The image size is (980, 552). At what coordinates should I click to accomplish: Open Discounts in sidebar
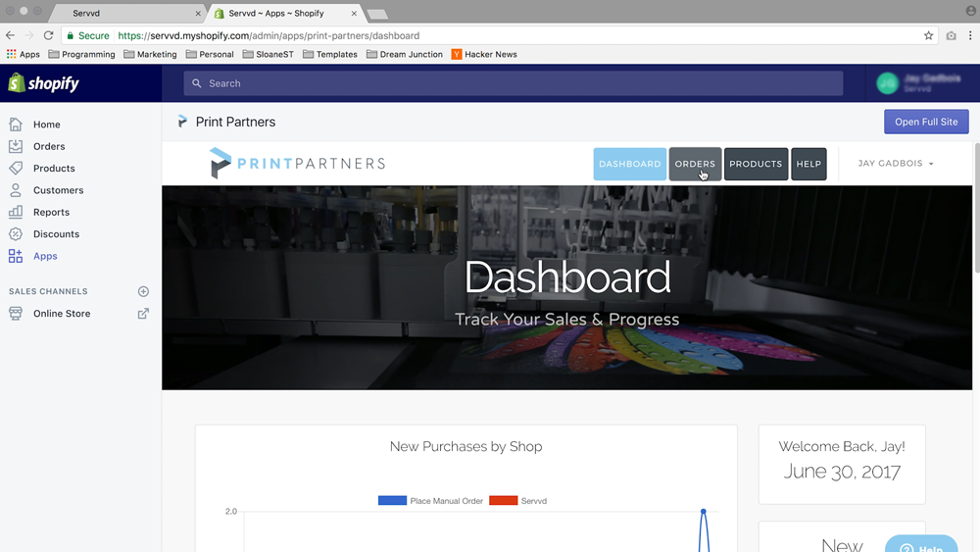point(56,233)
